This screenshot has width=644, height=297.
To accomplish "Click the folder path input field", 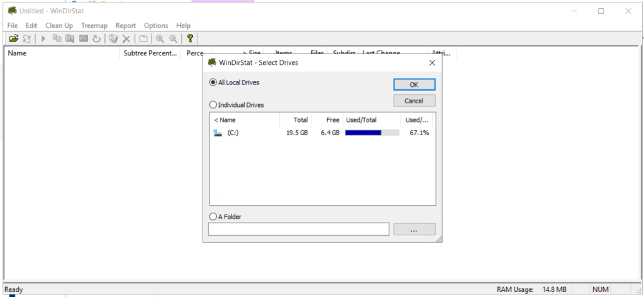I will click(x=299, y=229).
